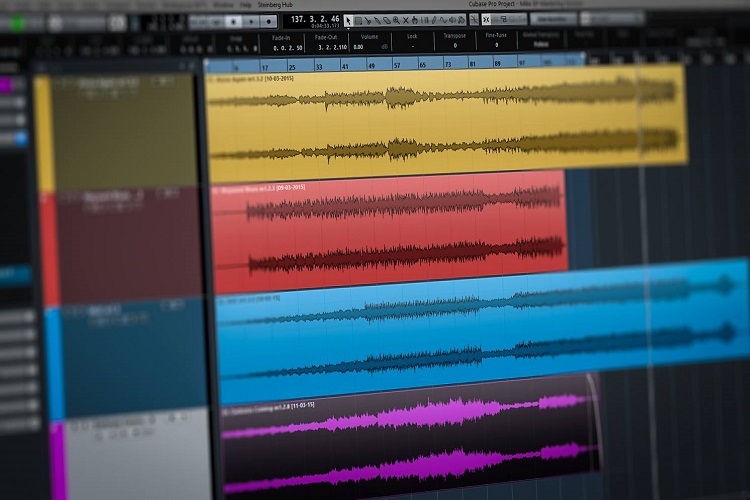The height and width of the screenshot is (500, 750).
Task: Open the Help menu
Action: pos(245,5)
